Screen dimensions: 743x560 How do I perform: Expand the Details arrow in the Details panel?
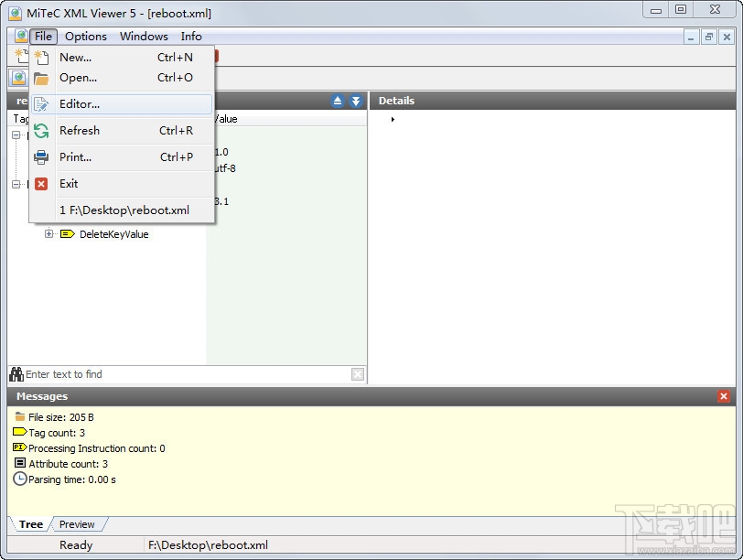pos(393,118)
